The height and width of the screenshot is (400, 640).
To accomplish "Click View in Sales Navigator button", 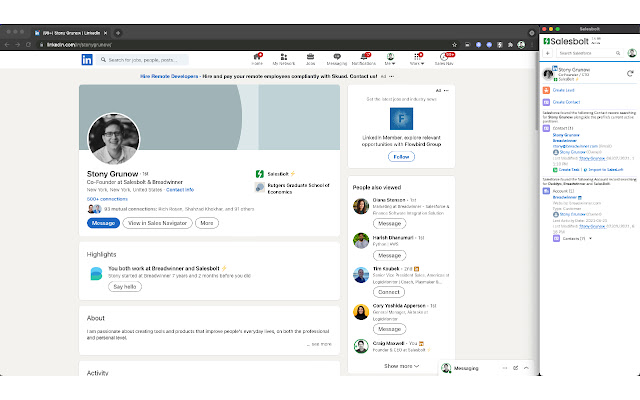I will tap(157, 223).
